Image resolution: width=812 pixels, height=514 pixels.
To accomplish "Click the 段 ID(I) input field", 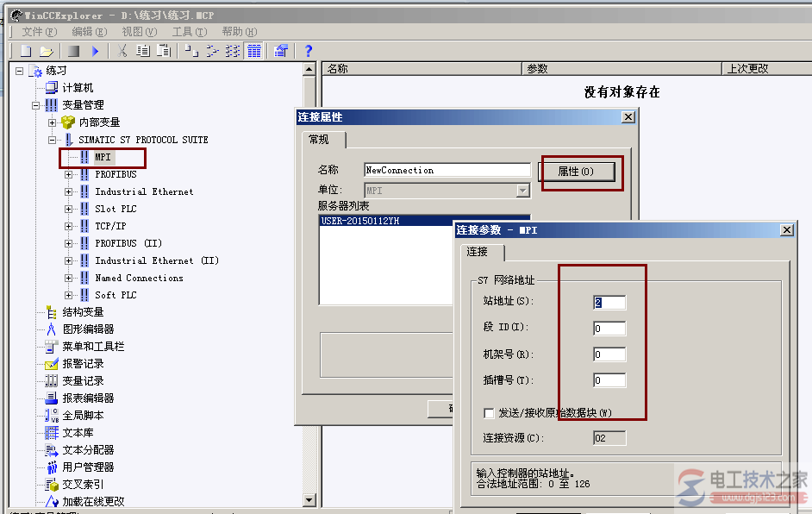I will click(609, 329).
